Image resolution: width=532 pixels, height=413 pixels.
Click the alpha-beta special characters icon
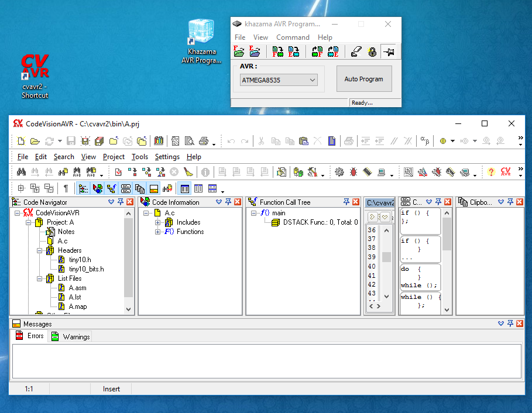(x=425, y=140)
